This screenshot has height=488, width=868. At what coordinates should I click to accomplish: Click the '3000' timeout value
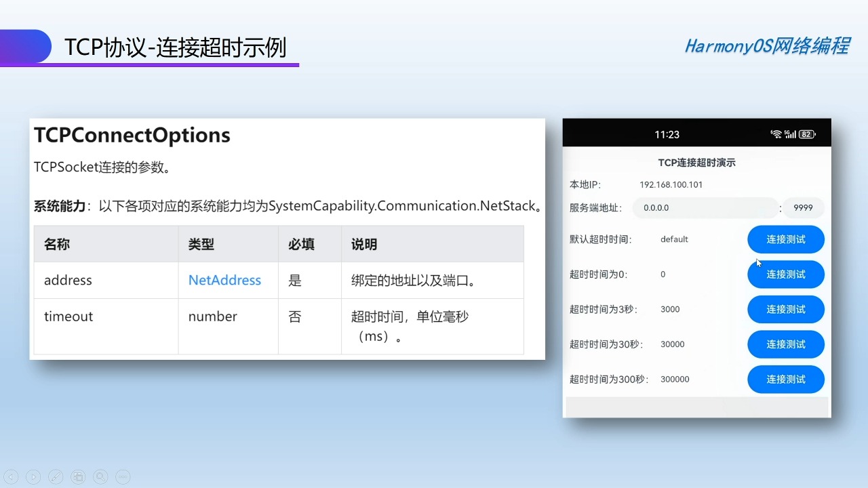(x=670, y=309)
